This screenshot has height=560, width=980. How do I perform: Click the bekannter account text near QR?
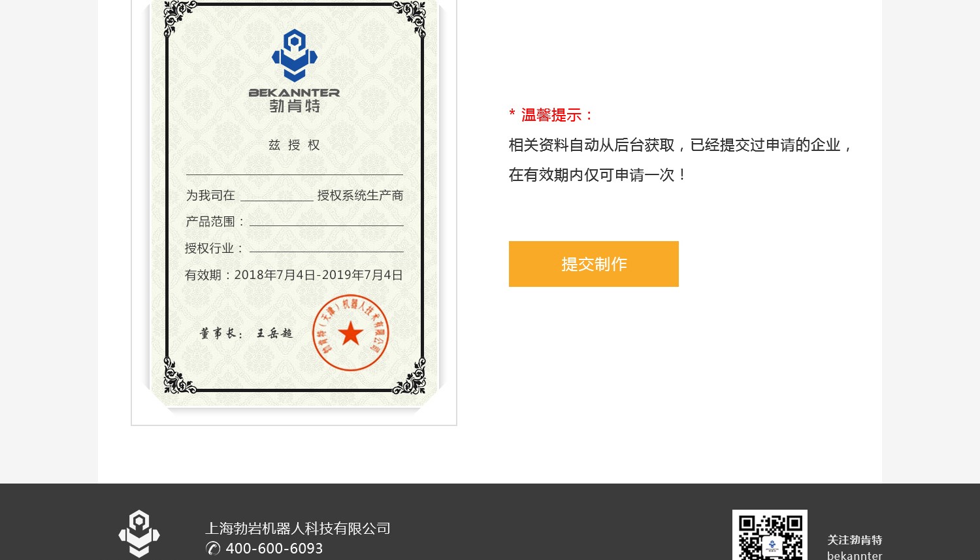pos(855,555)
